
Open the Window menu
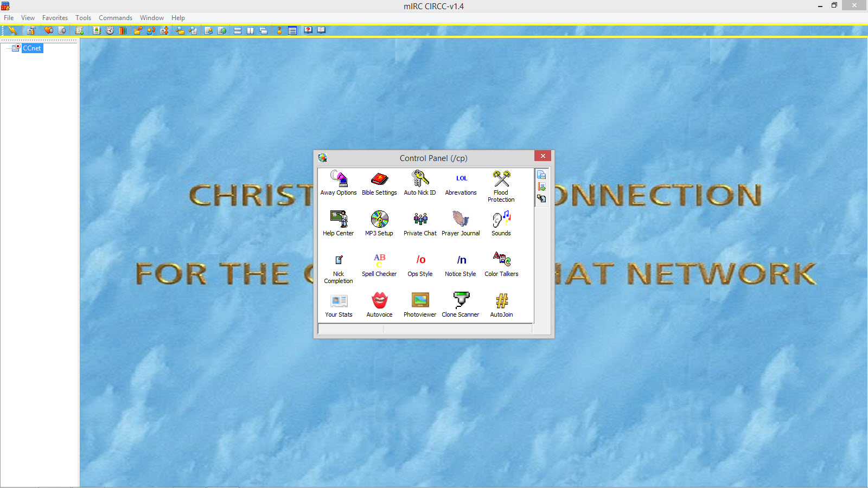click(x=152, y=18)
